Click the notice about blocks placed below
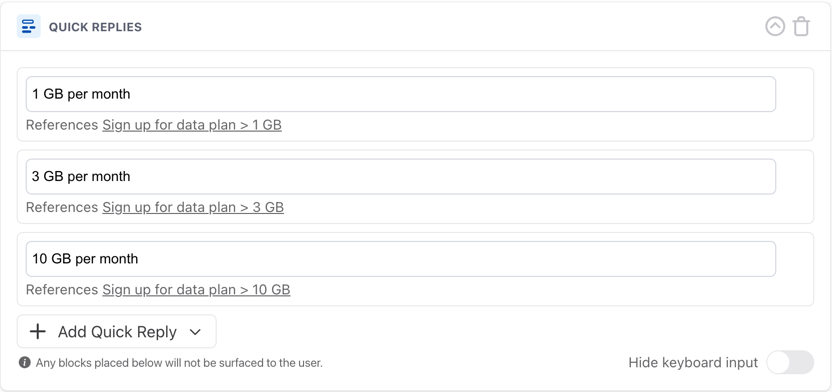The height and width of the screenshot is (392, 832). pos(179,363)
